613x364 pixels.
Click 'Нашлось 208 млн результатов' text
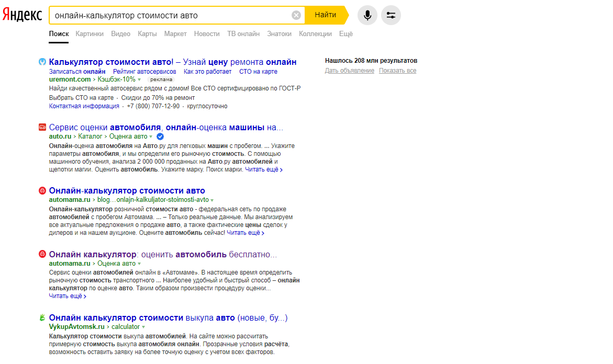[371, 61]
